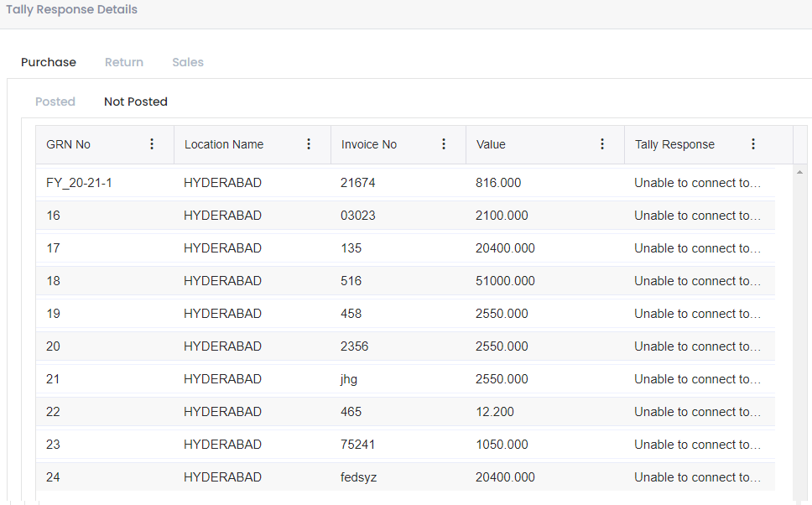812x505 pixels.
Task: Click invoice number 21674
Action: [x=358, y=183]
